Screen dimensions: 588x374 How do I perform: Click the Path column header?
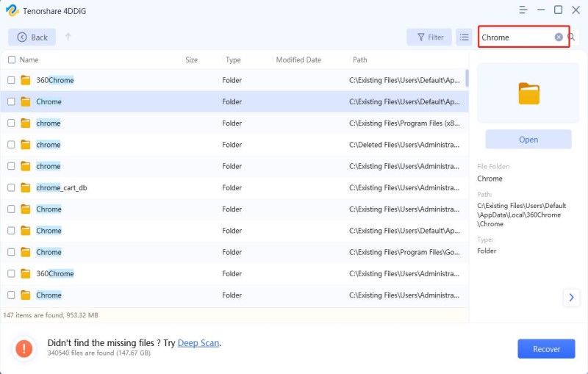pyautogui.click(x=359, y=60)
